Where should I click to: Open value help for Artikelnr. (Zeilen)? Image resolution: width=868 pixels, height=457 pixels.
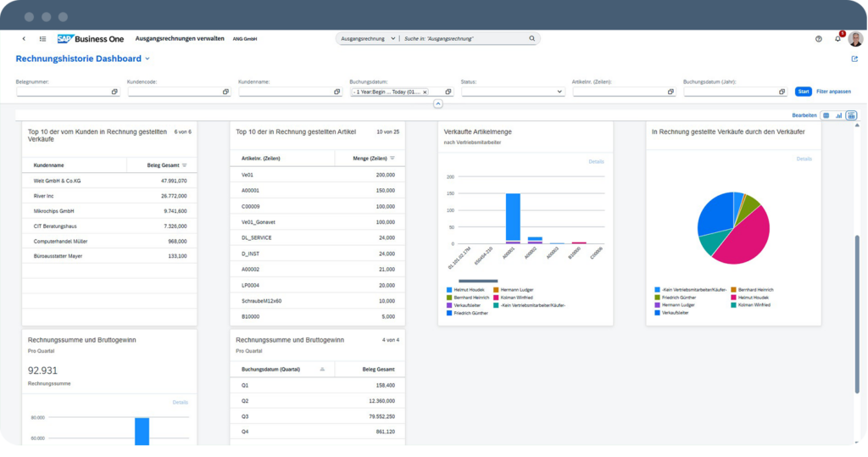point(671,92)
